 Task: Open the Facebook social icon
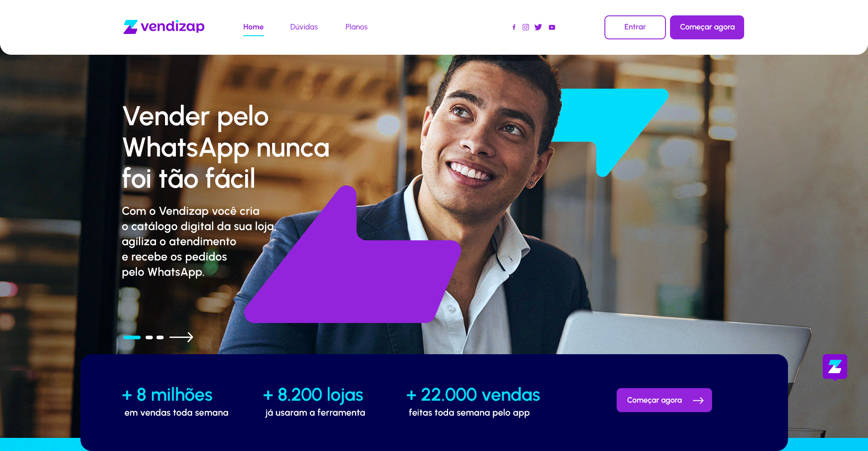514,27
